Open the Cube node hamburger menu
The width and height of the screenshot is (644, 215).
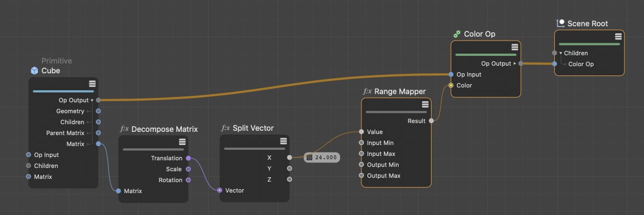point(93,84)
